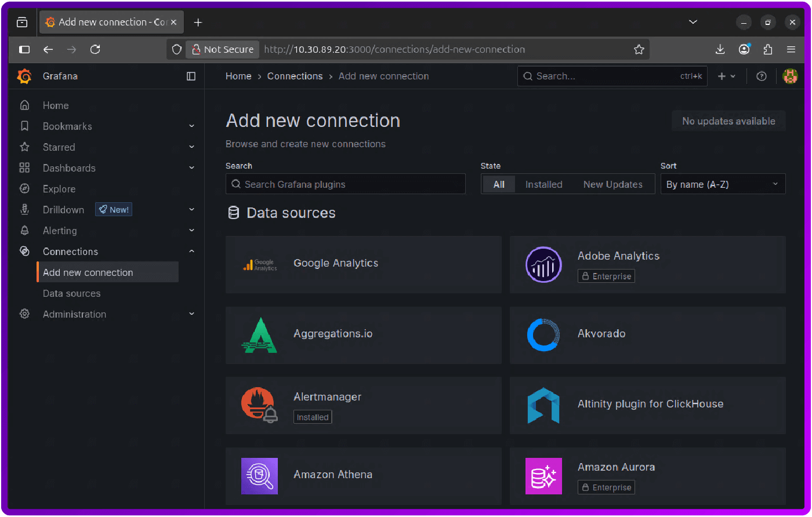Click the Administration gear icon

point(24,314)
